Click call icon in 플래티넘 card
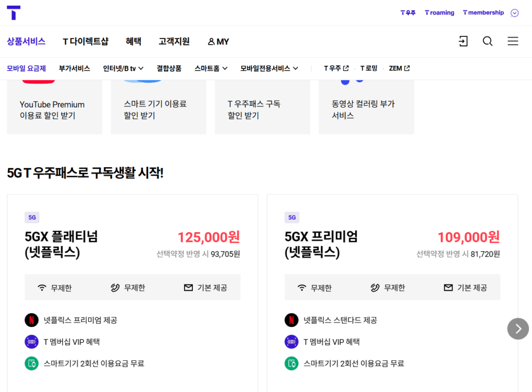Image resolution: width=532 pixels, height=392 pixels. 115,288
